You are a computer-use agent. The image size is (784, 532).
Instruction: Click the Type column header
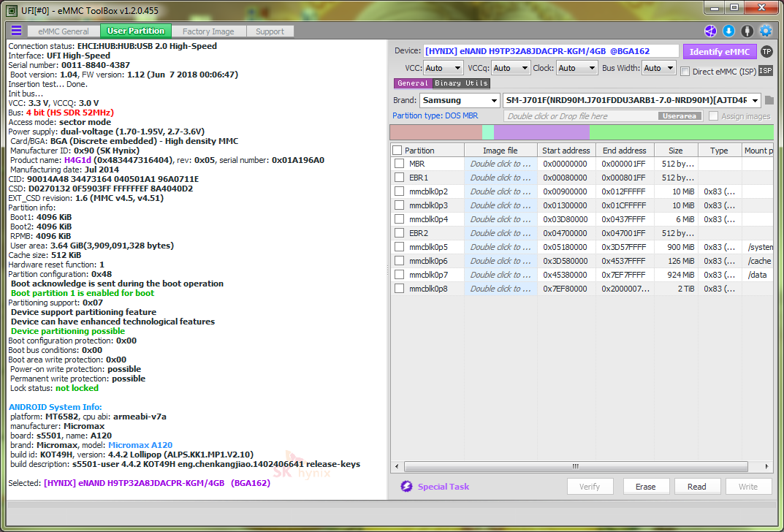pyautogui.click(x=719, y=151)
